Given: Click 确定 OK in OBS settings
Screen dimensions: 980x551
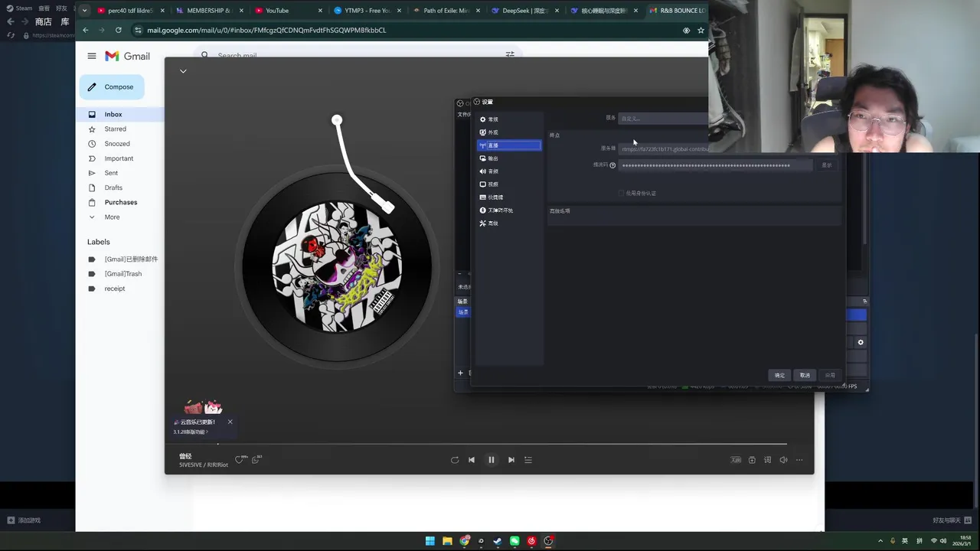Looking at the screenshot, I should [779, 375].
